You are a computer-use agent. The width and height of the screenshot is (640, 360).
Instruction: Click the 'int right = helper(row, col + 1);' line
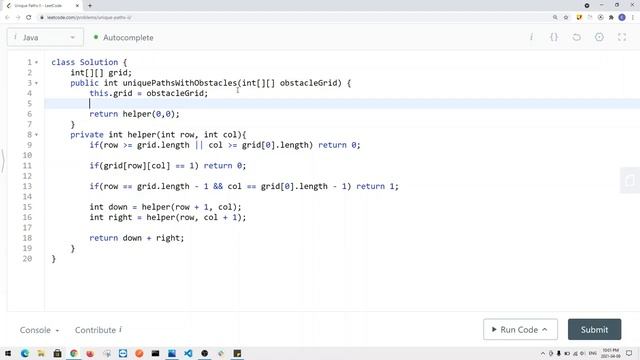click(168, 217)
